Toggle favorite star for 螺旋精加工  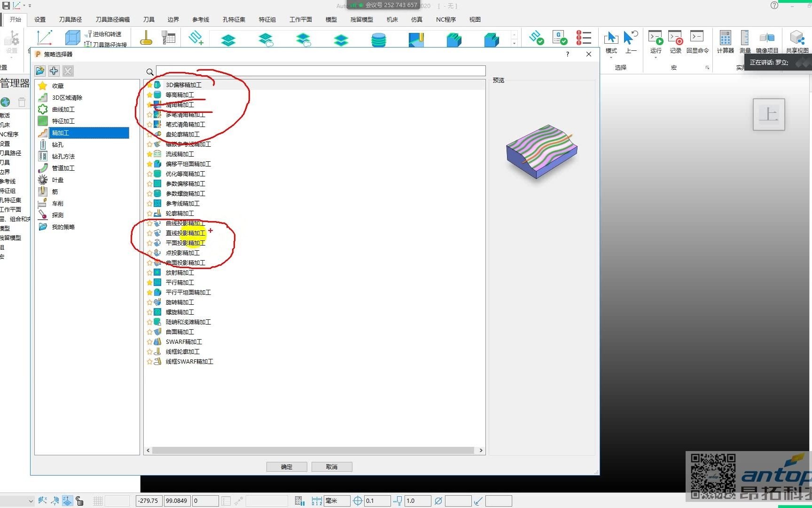click(x=149, y=312)
